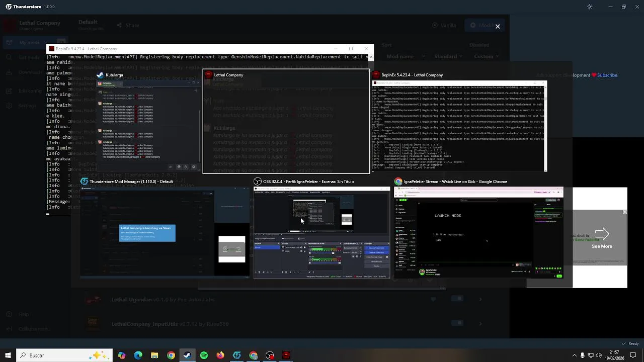The height and width of the screenshot is (362, 644).
Task: Open the notification center icon
Action: coord(632,355)
